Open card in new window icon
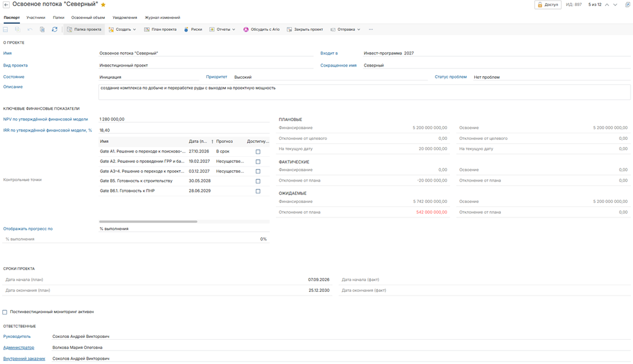 pos(628,5)
